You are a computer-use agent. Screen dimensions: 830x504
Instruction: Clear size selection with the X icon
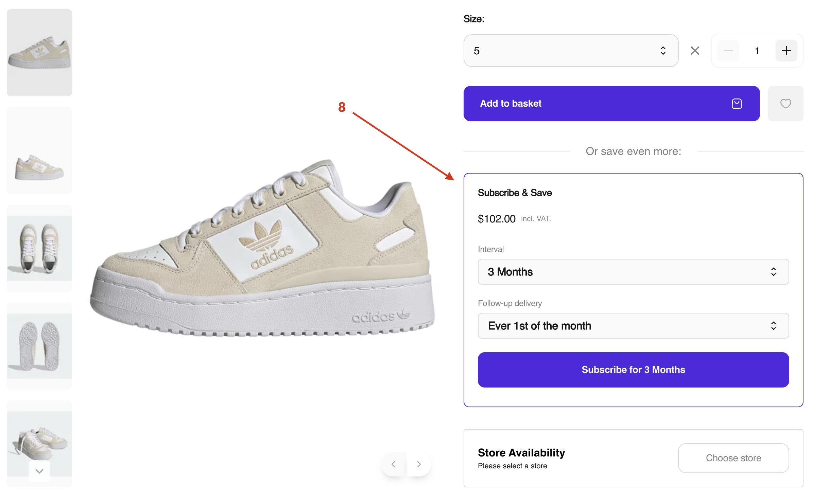(695, 51)
